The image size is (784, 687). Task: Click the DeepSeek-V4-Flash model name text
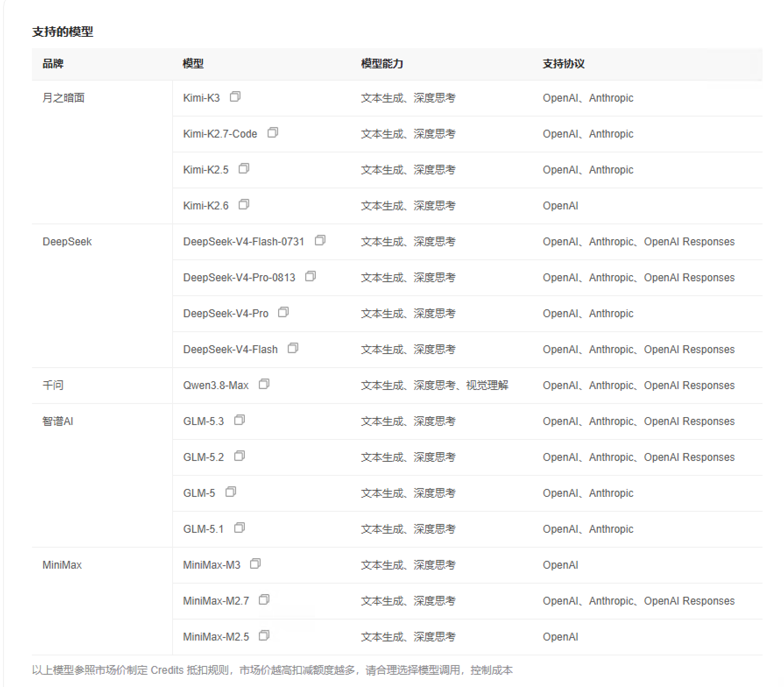[x=230, y=350]
